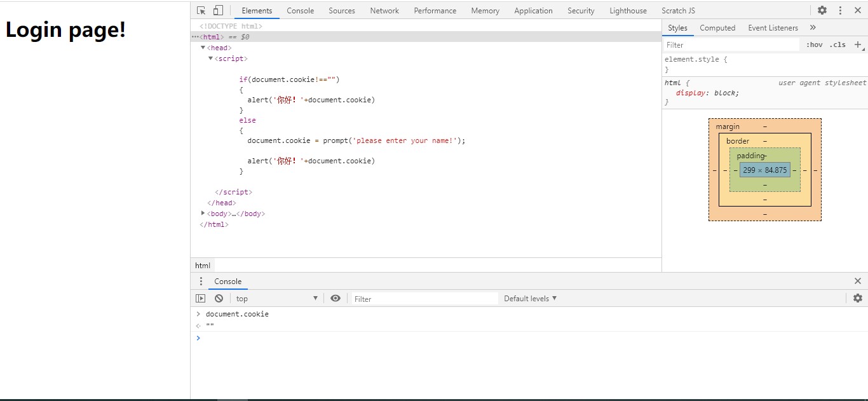Expand the body element triangle
Image resolution: width=868 pixels, height=401 pixels.
point(203,214)
